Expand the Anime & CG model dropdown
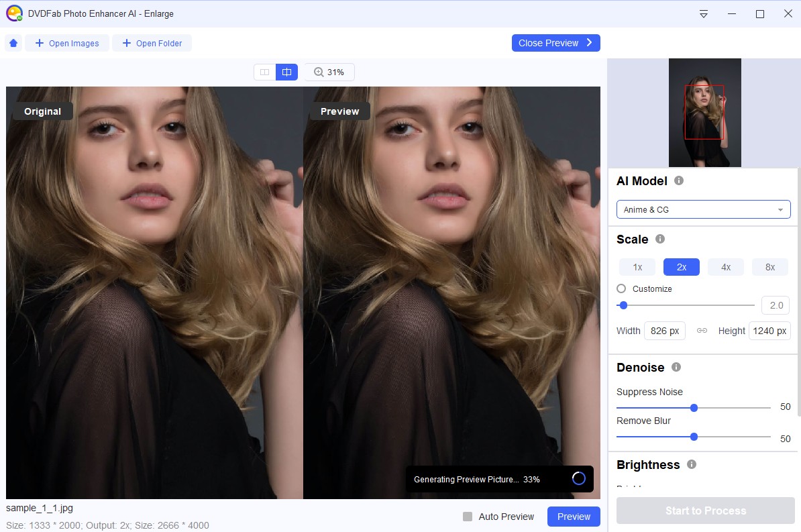Screen dimensions: 801x532 (x=704, y=209)
